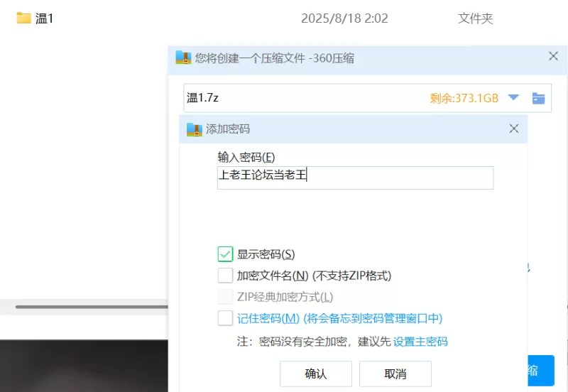The width and height of the screenshot is (568, 392).
Task: Click the 360压缩 logo in main title bar
Action: (x=183, y=58)
